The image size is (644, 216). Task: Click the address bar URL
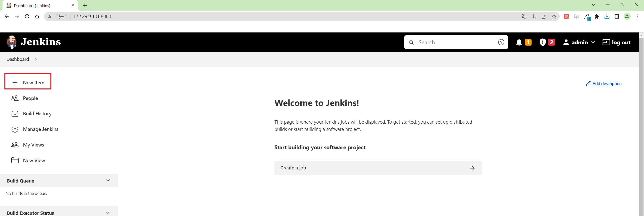(x=92, y=17)
